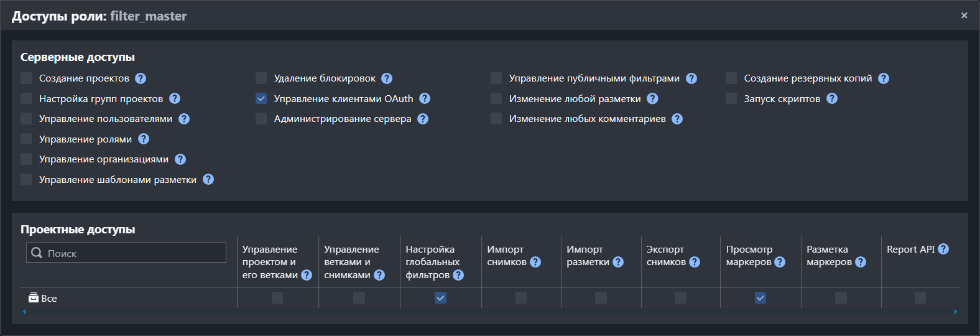Viewport: 980px width, 336px height.
Task: Click help icon beside Экспорт снимков
Action: coord(695,262)
